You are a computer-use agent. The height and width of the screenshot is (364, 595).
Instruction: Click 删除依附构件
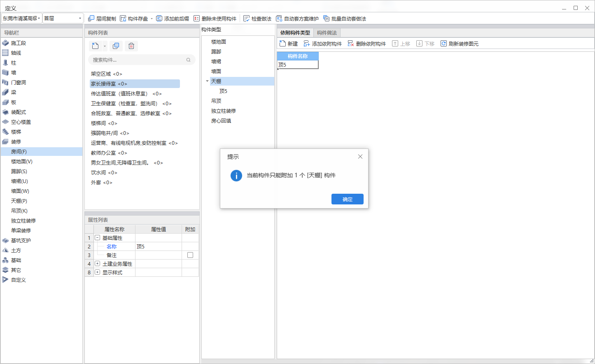(x=367, y=44)
